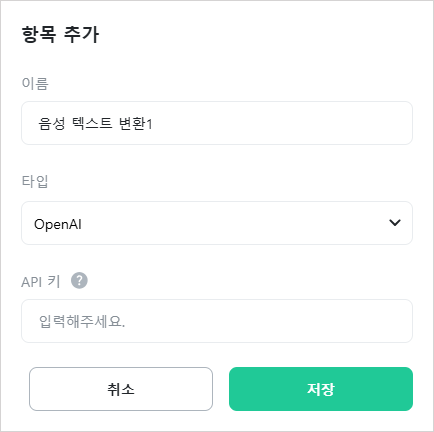Click the blank middle area of the OpenAI selector
The height and width of the screenshot is (432, 434).
pyautogui.click(x=233, y=223)
